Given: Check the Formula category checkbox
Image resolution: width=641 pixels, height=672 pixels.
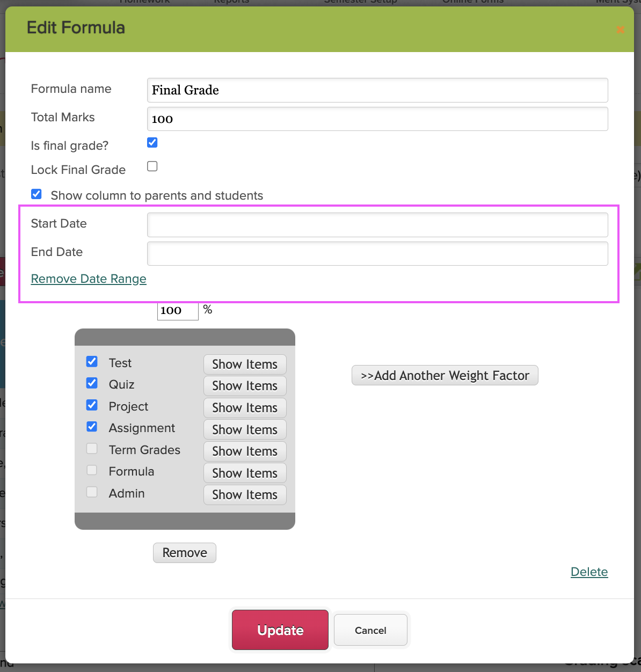Looking at the screenshot, I should 92,470.
